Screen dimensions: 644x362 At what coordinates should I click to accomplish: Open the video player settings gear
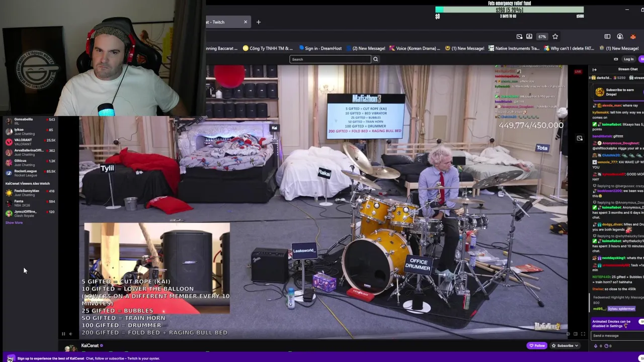pyautogui.click(x=569, y=334)
